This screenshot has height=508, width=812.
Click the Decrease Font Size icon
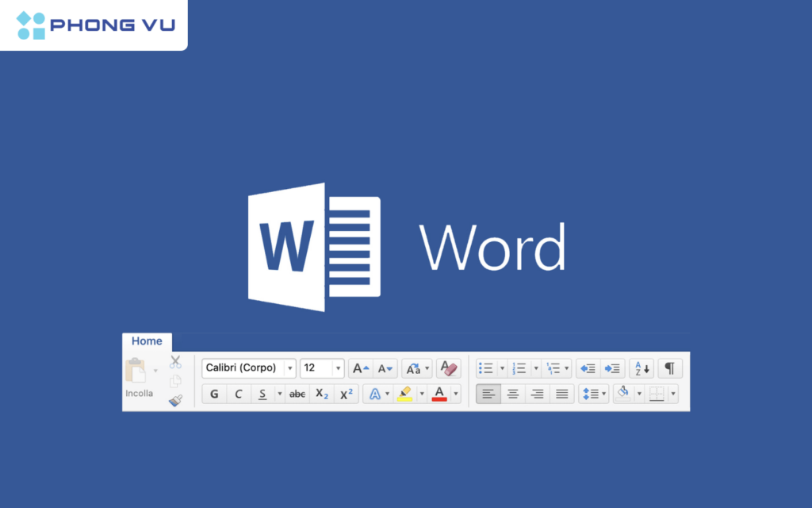point(384,368)
